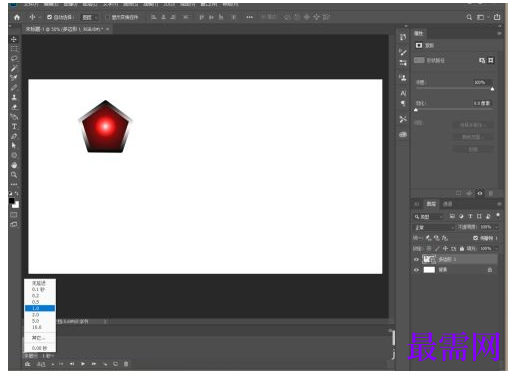
Task: Select the Clone Stamp tool
Action: 14,97
